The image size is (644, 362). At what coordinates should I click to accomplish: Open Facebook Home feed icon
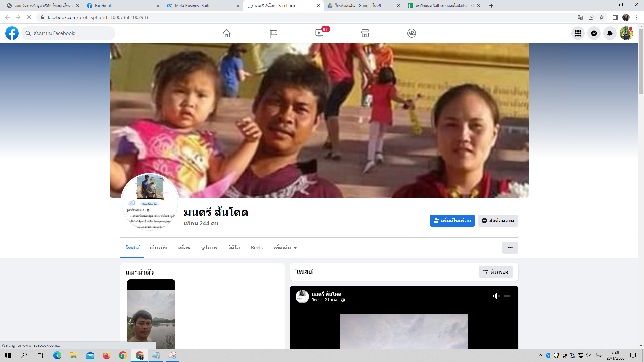coord(227,33)
